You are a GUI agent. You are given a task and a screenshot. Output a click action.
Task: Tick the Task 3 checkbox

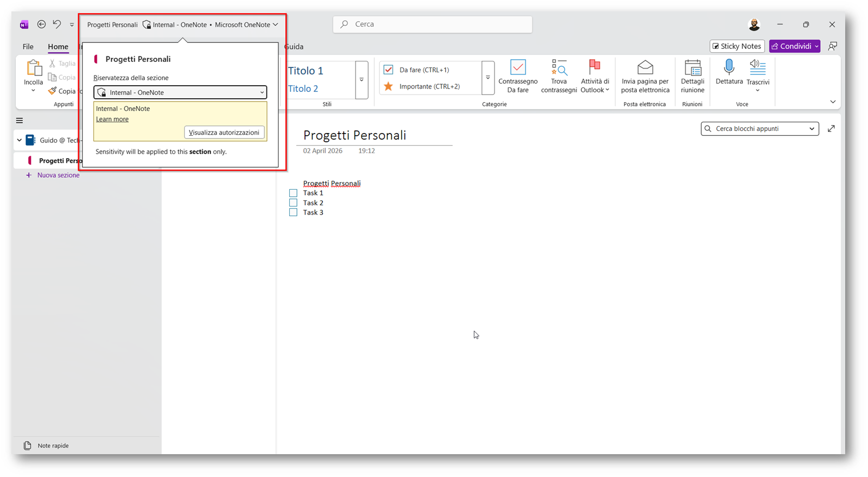coord(293,212)
